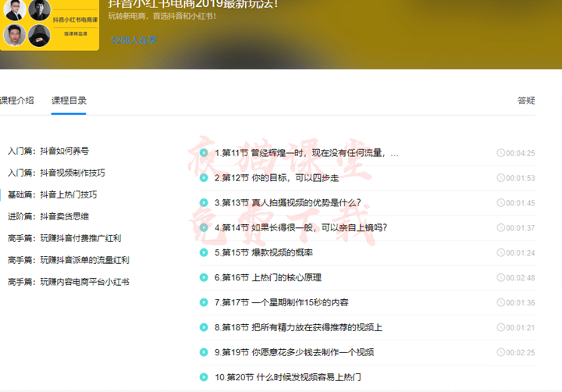Click the course title 抖音小红书电商2019最新玩法

pyautogui.click(x=193, y=5)
